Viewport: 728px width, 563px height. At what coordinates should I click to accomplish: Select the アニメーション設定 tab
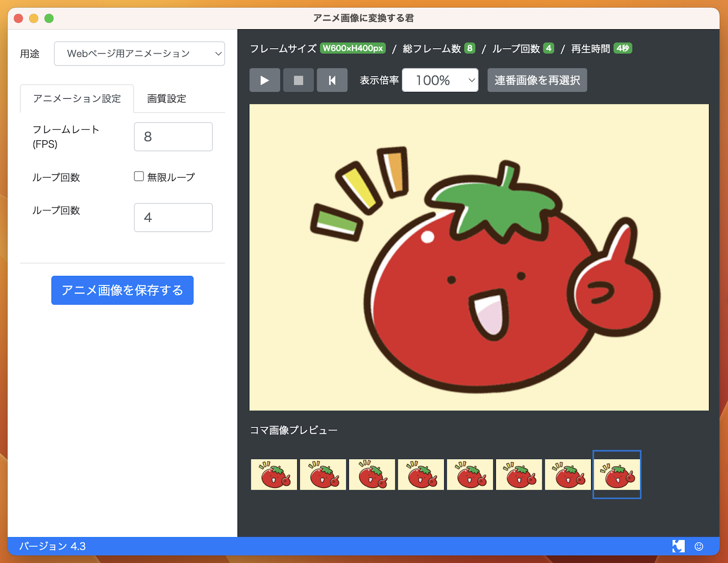tap(77, 99)
